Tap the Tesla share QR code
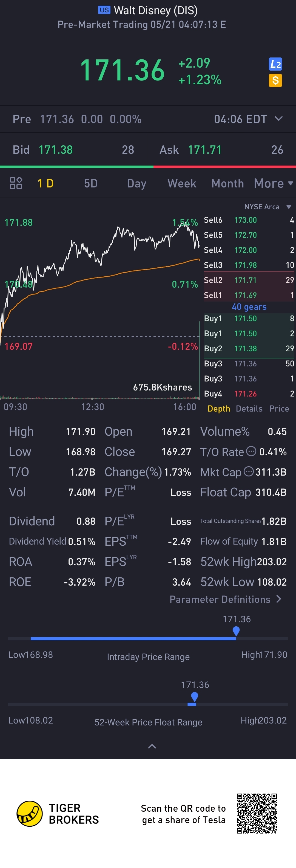The height and width of the screenshot is (868, 296). pyautogui.click(x=257, y=814)
